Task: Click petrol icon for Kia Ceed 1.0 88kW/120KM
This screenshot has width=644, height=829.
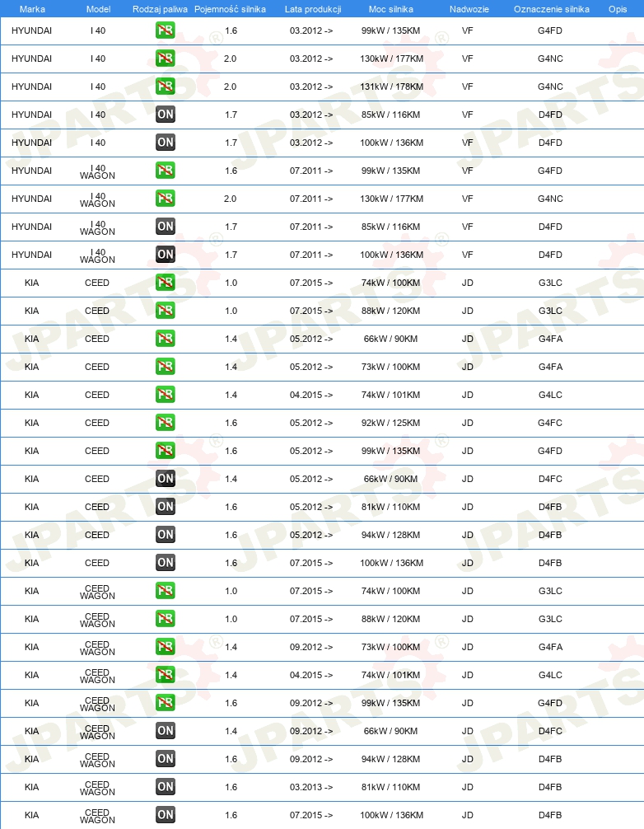Action: 166,311
